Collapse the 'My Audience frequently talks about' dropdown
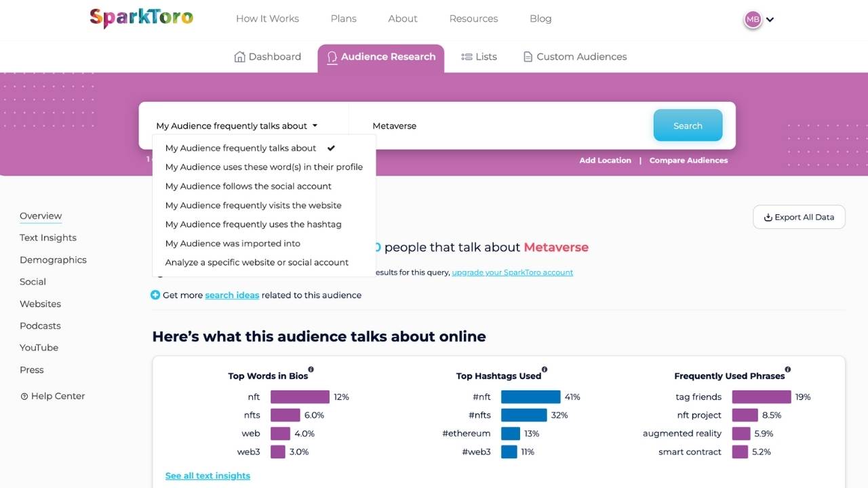The height and width of the screenshot is (488, 868). (237, 126)
